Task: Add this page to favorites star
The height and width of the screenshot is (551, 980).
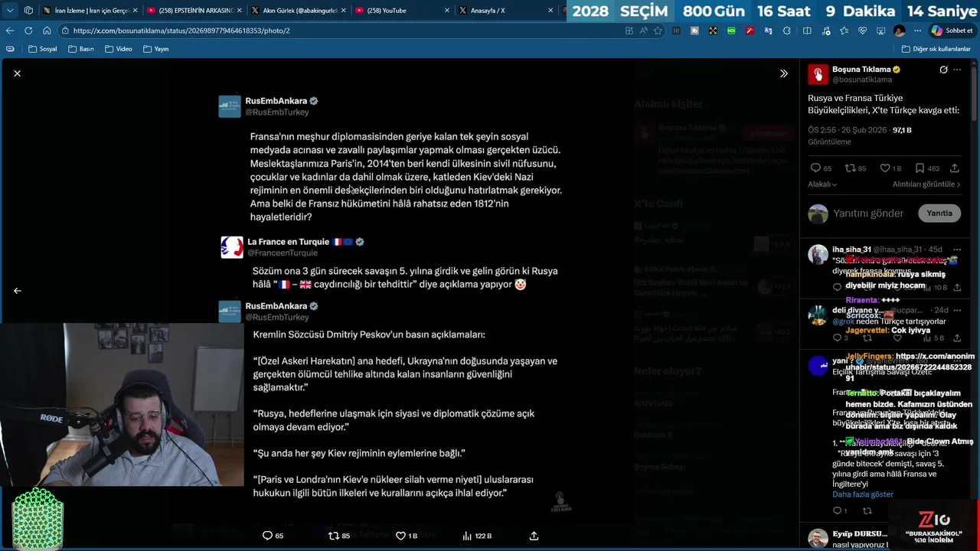Action: click(658, 31)
